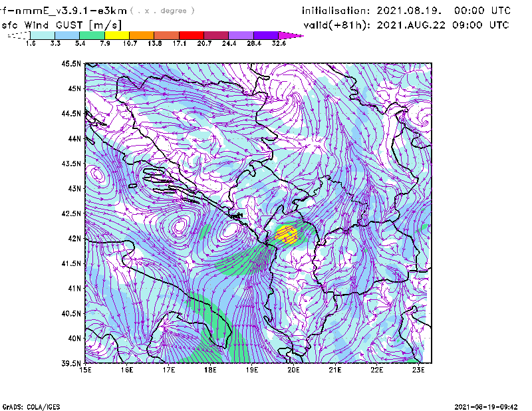Click the legend value 3.3

tap(55, 43)
